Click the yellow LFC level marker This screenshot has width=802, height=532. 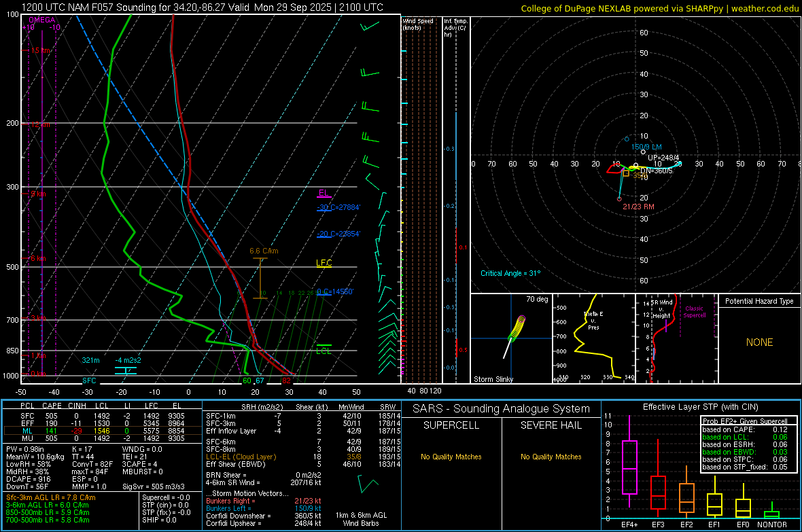click(x=324, y=263)
